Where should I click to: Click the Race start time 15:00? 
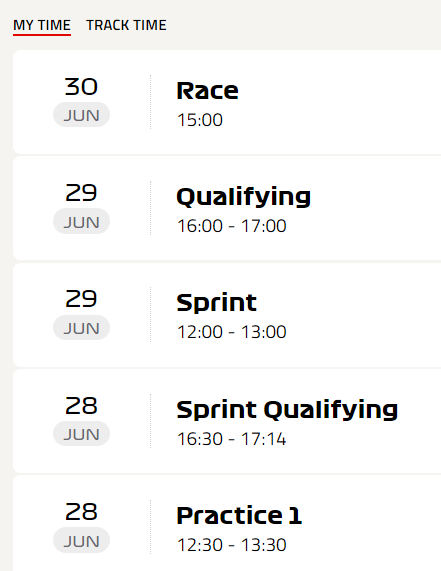[200, 120]
